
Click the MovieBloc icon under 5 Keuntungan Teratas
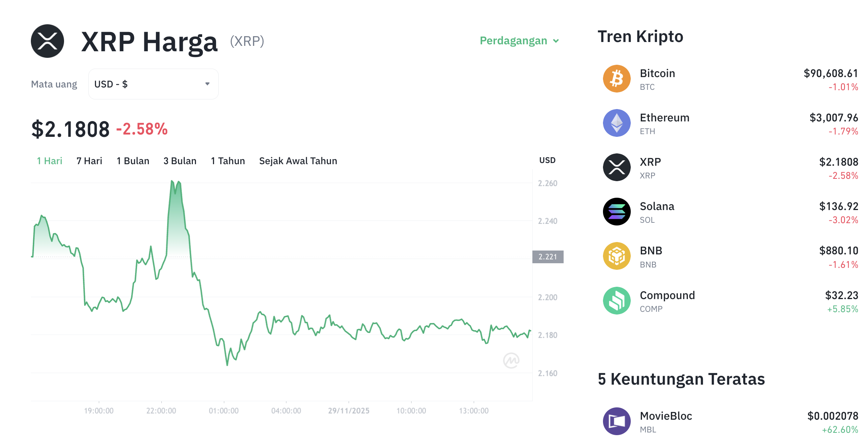coord(616,421)
